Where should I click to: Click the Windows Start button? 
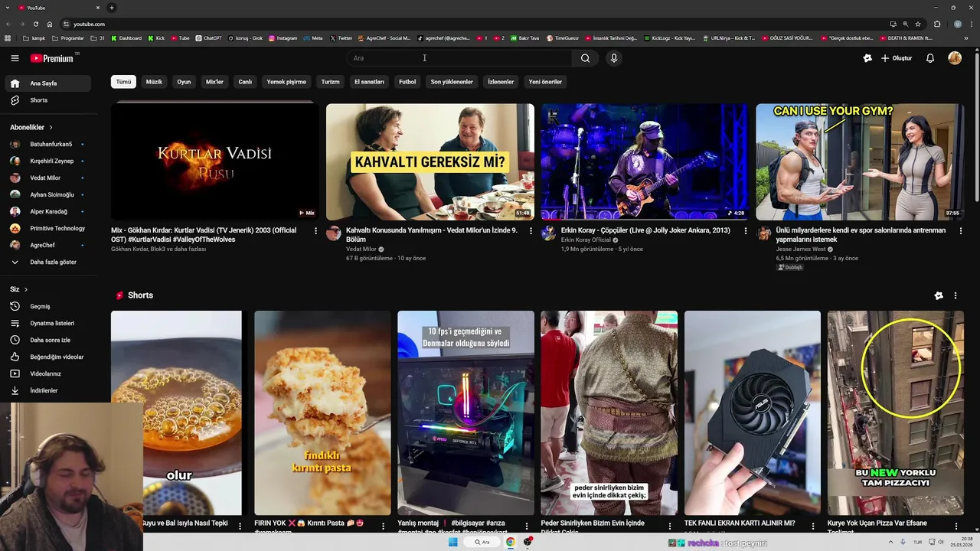[x=453, y=543]
